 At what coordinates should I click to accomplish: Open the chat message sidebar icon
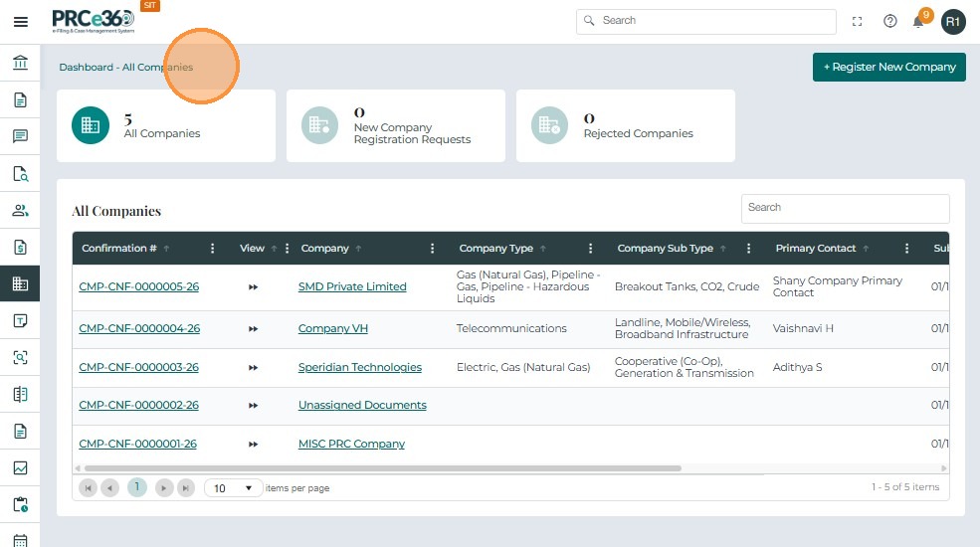20,136
